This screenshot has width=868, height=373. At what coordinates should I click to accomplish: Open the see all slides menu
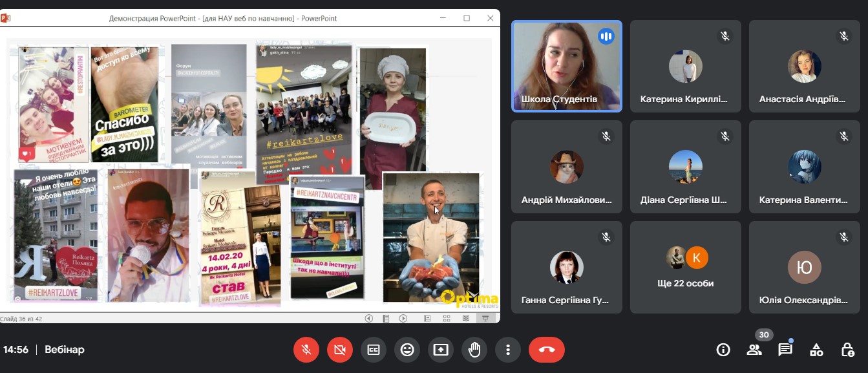point(386,318)
